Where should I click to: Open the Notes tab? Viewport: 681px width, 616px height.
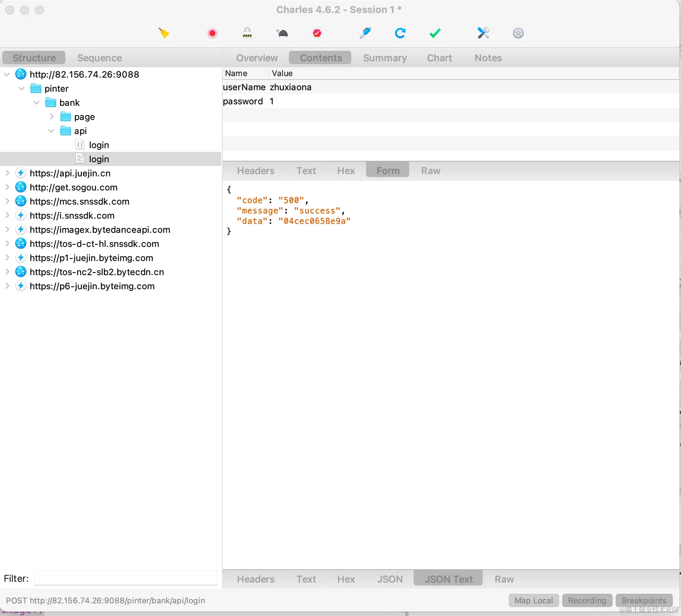pyautogui.click(x=488, y=58)
